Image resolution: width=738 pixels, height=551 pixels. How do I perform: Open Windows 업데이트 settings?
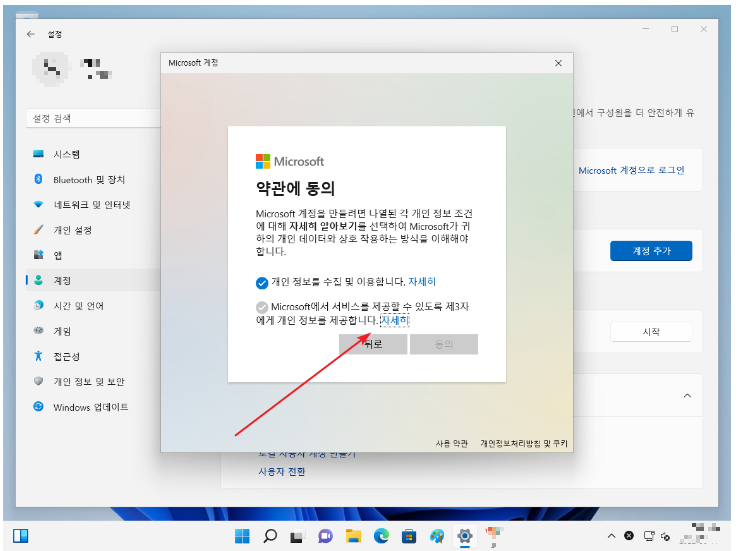[x=93, y=407]
